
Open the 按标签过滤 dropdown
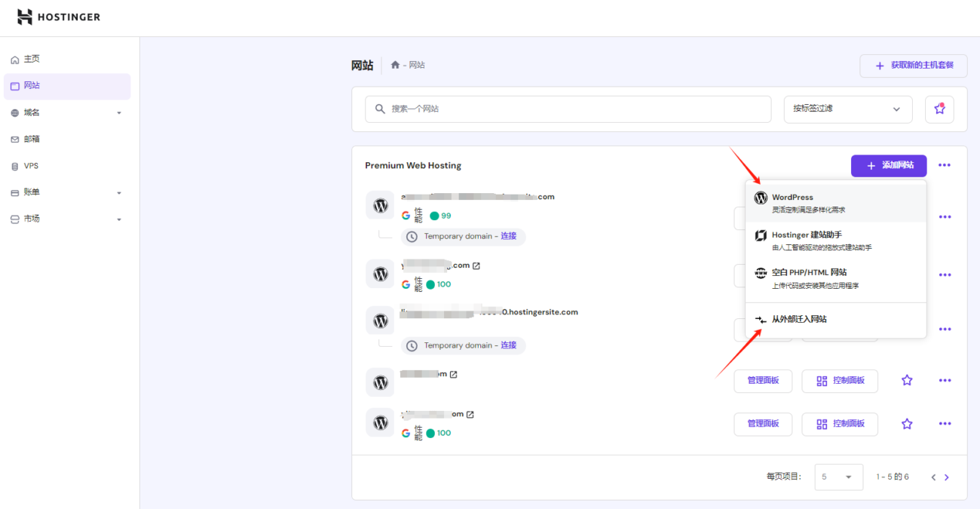coord(847,109)
